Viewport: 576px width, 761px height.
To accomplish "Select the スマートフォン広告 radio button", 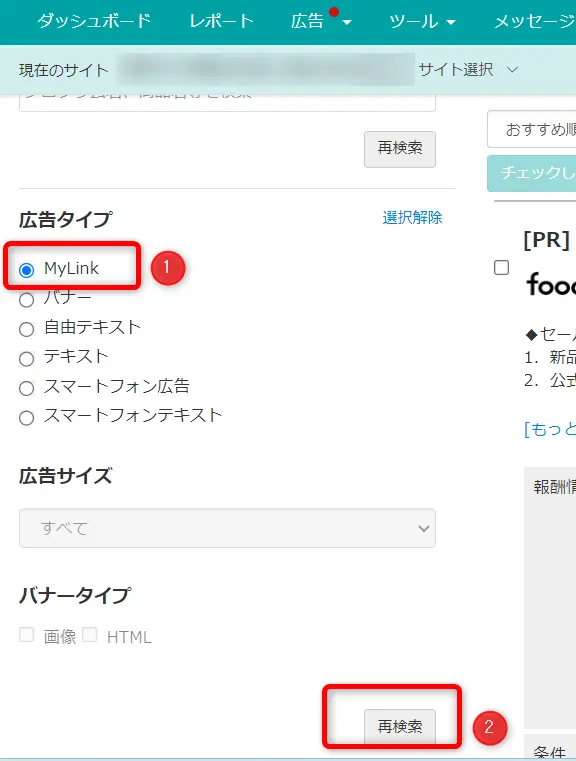I will 27,388.
